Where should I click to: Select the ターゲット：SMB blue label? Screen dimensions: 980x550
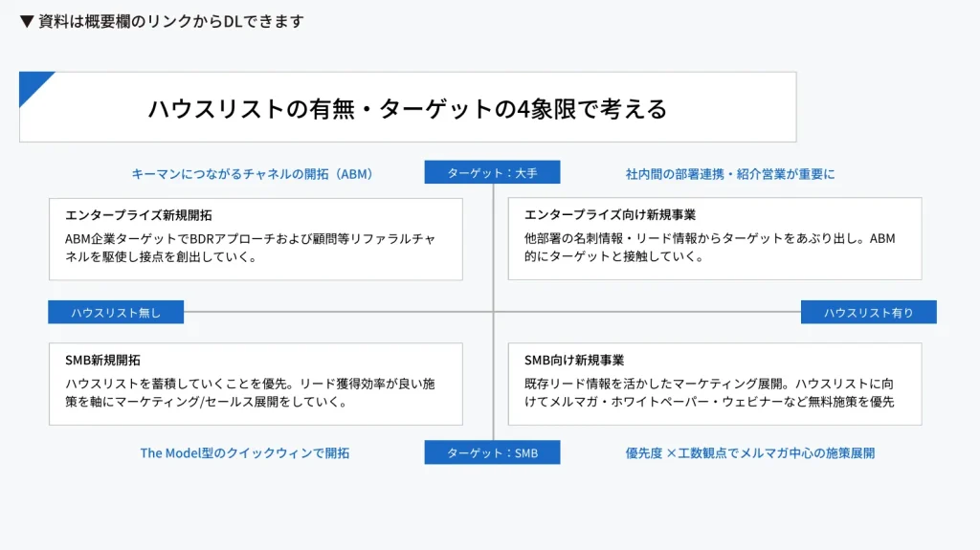(x=492, y=452)
